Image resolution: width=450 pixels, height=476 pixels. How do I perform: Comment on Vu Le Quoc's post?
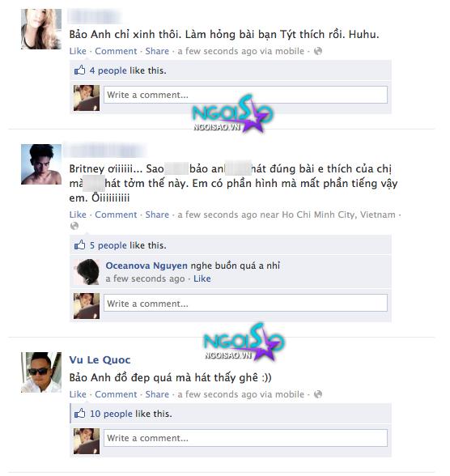[x=116, y=394]
